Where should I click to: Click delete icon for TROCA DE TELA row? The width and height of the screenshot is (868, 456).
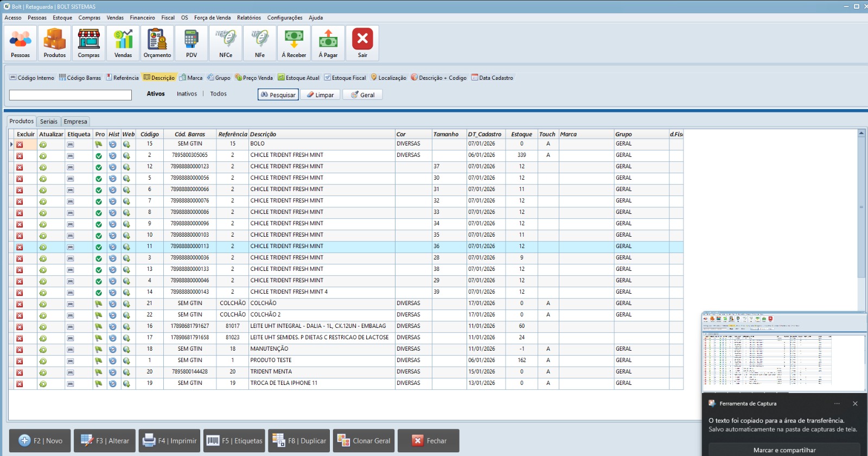click(x=20, y=384)
